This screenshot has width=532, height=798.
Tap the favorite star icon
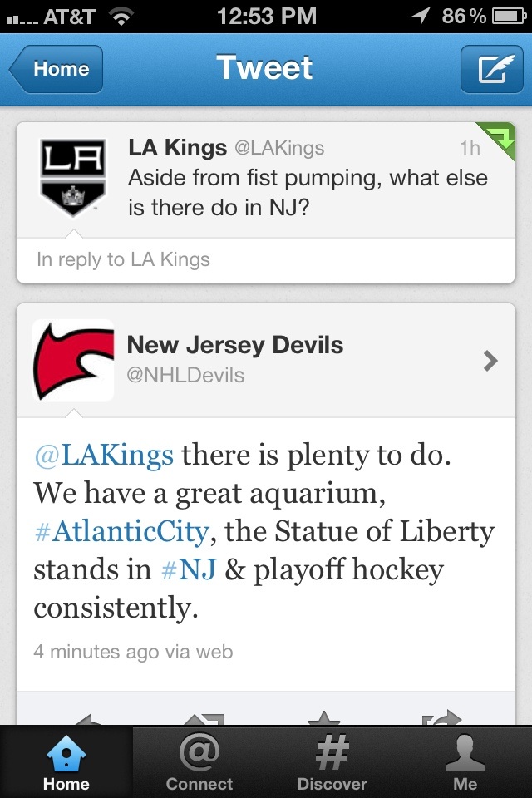324,718
